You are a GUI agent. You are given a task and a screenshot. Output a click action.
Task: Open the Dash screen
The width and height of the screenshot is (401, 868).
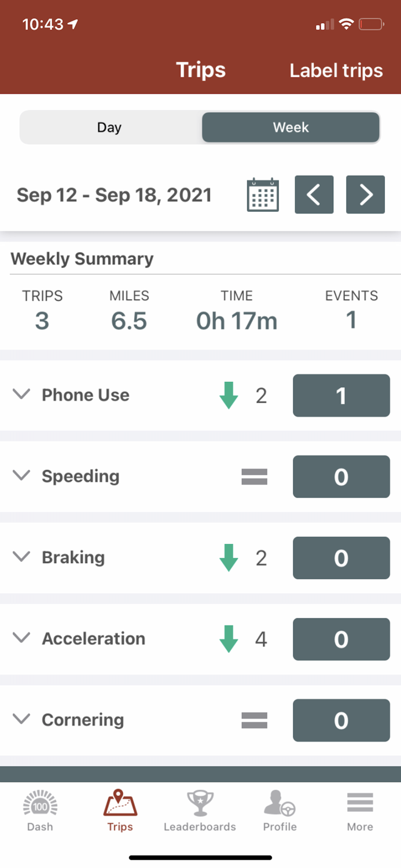click(x=39, y=810)
